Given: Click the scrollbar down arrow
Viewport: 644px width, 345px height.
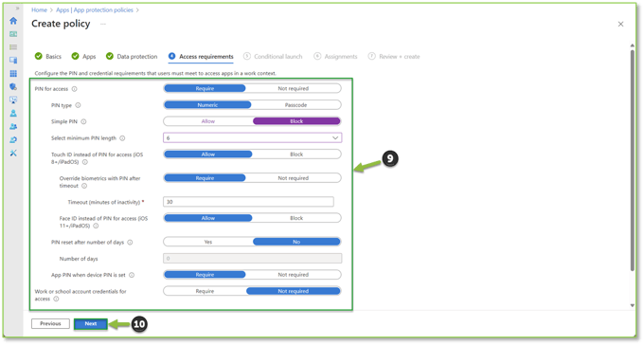Looking at the screenshot, I should tap(633, 305).
